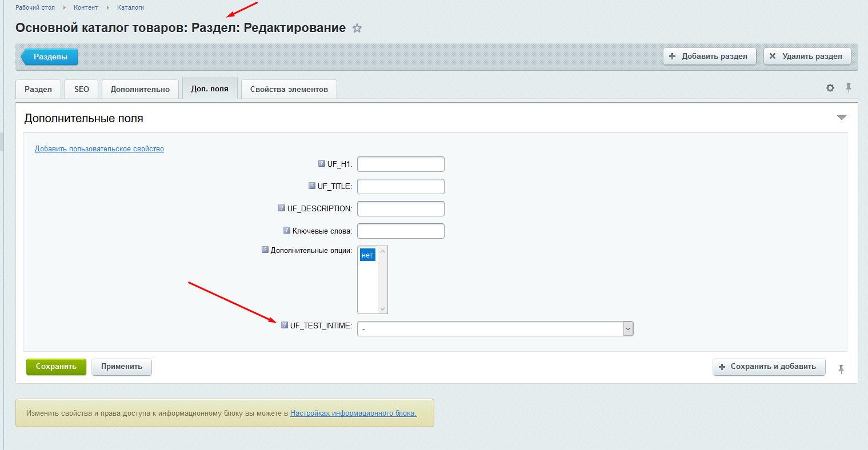Image resolution: width=868 pixels, height=450 pixels.
Task: Click the help icon beside Ключевые слова
Action: (x=287, y=231)
